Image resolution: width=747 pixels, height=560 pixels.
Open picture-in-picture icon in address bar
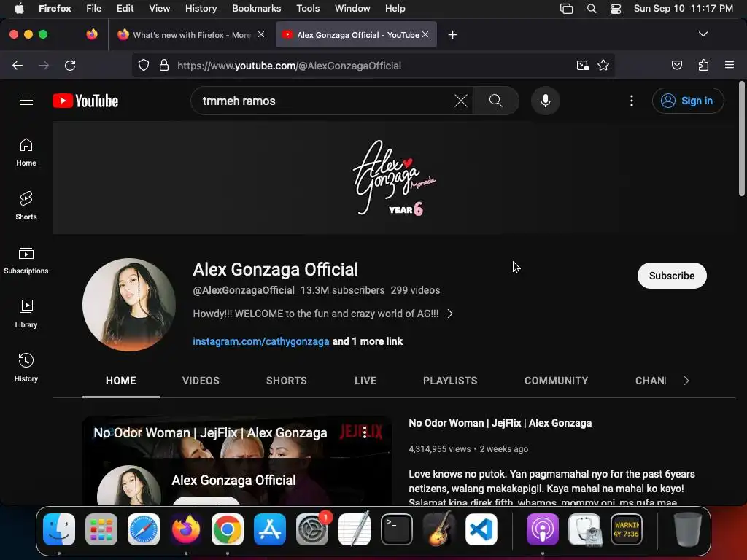point(582,66)
